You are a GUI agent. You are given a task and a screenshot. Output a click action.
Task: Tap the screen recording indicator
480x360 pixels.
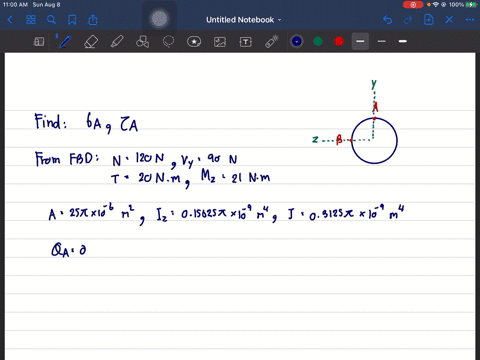pos(413,5)
